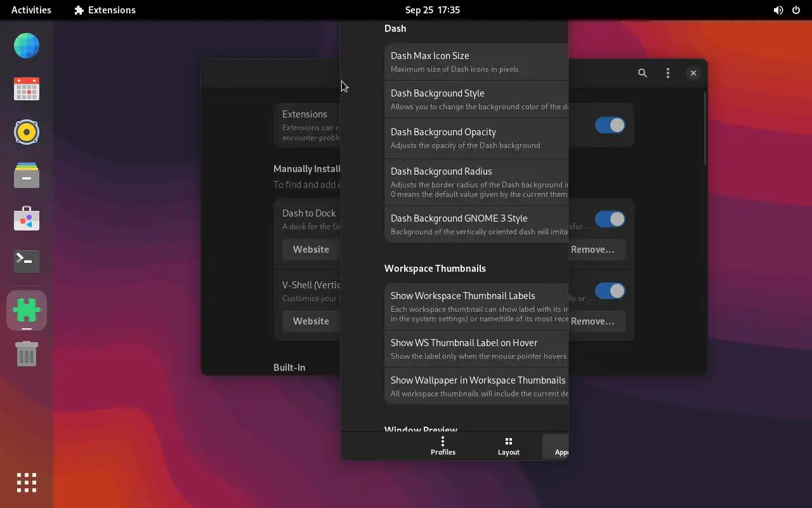This screenshot has height=508, width=812.
Task: Switch to the Layout tab
Action: click(508, 446)
